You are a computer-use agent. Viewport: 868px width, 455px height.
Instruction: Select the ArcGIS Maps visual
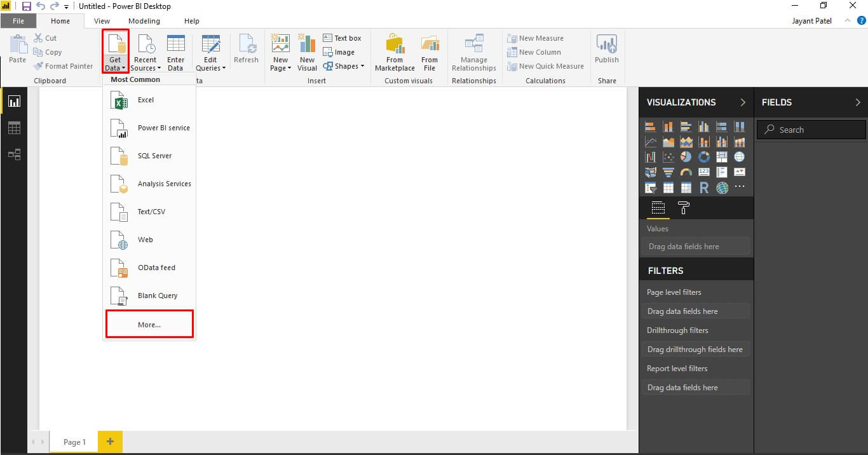(722, 187)
